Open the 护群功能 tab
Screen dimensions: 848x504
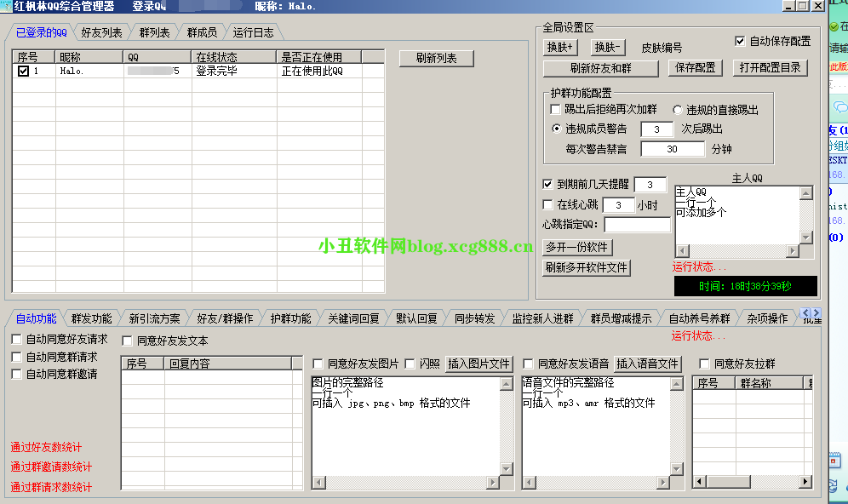[290, 318]
